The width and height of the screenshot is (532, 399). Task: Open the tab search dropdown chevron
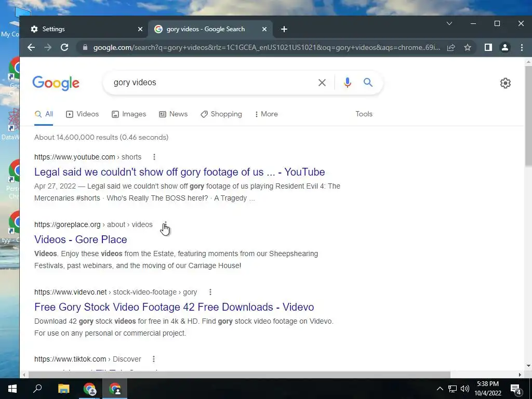pos(449,23)
